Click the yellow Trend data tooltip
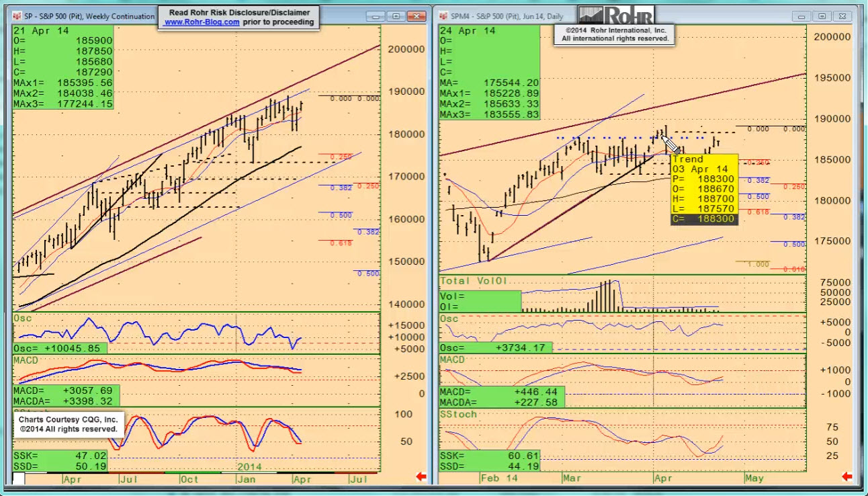This screenshot has height=496, width=868. click(703, 189)
